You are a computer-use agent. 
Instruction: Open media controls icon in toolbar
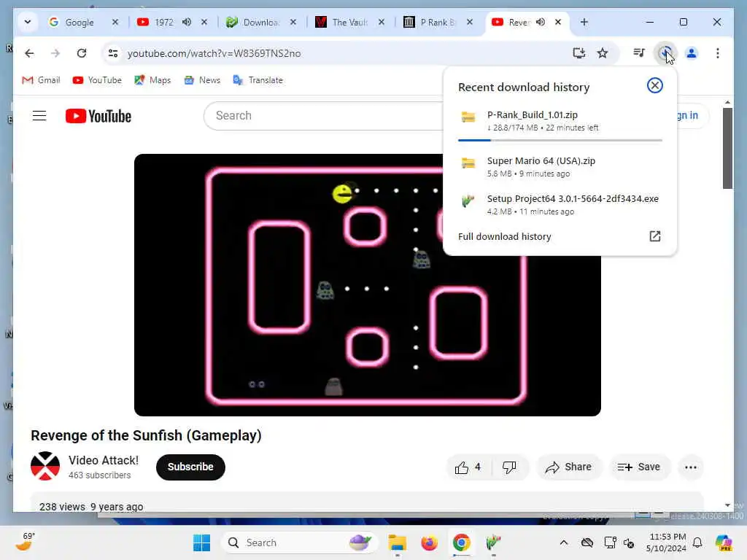coord(639,53)
